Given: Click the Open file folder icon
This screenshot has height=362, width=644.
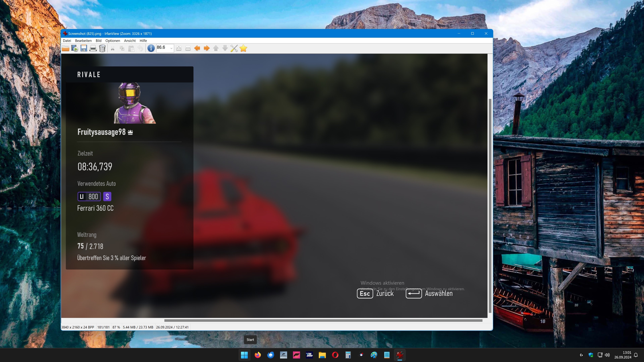Looking at the screenshot, I should point(66,48).
